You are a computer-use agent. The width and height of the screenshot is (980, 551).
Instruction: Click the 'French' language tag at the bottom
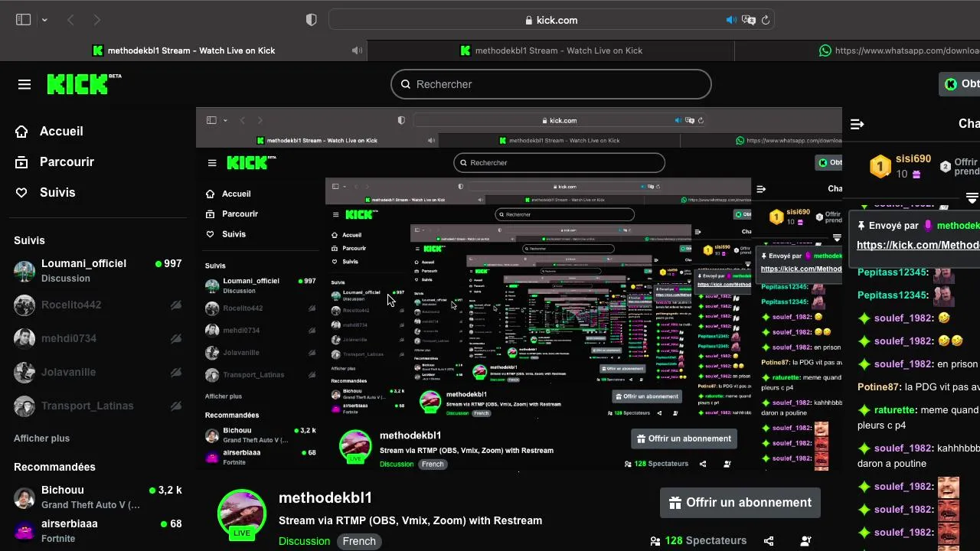[x=359, y=541]
